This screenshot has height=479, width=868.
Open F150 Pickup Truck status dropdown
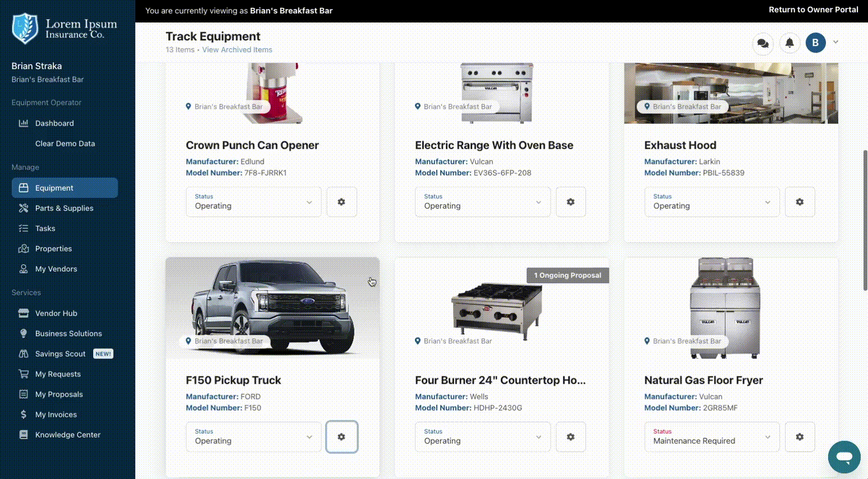tap(253, 437)
